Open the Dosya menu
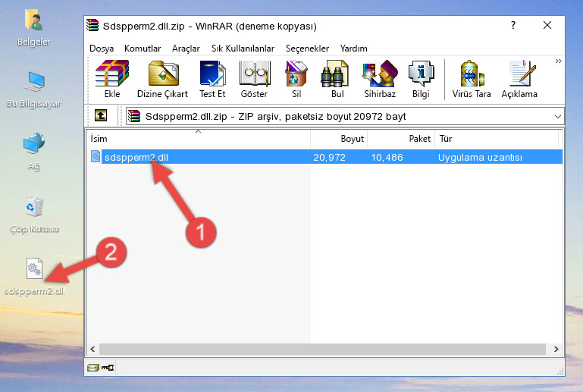 click(x=102, y=49)
